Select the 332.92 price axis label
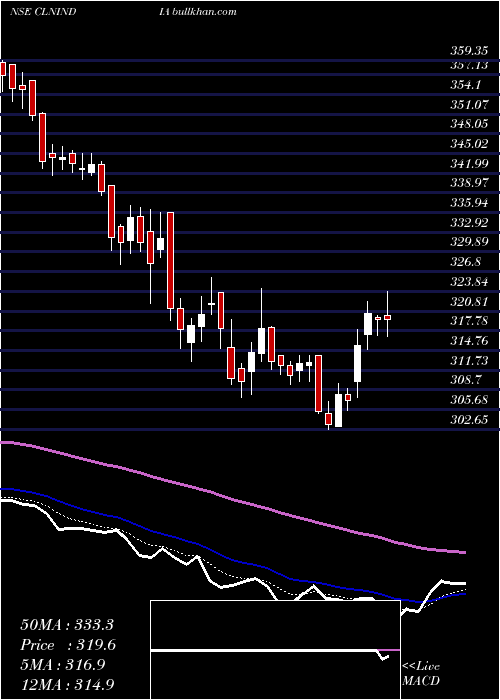This screenshot has height=700, width=500. tap(468, 222)
